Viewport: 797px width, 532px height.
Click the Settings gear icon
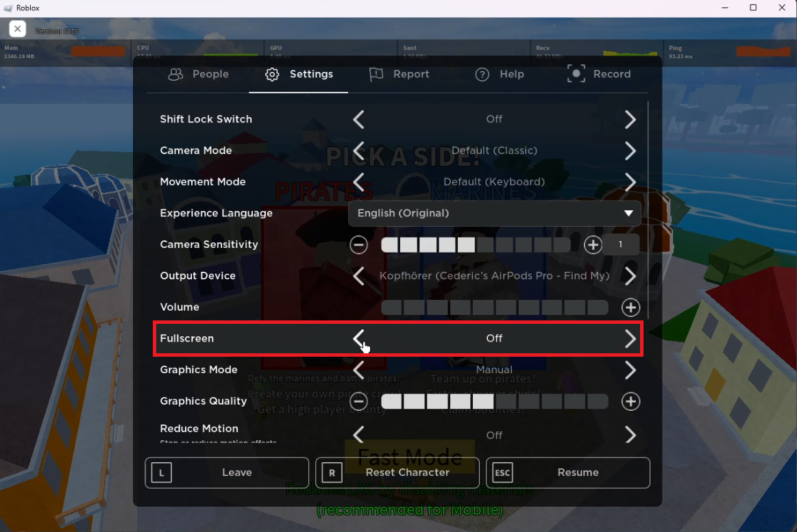pyautogui.click(x=272, y=75)
